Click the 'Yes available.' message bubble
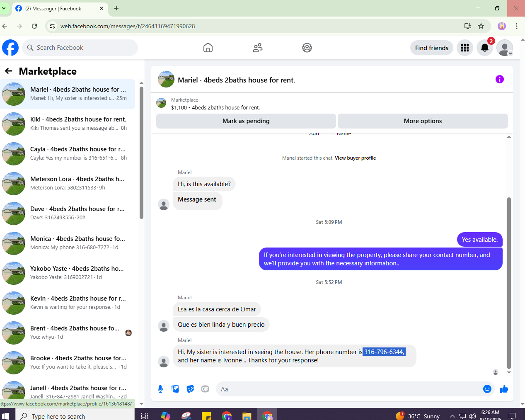This screenshot has height=420, width=525. coord(480,240)
